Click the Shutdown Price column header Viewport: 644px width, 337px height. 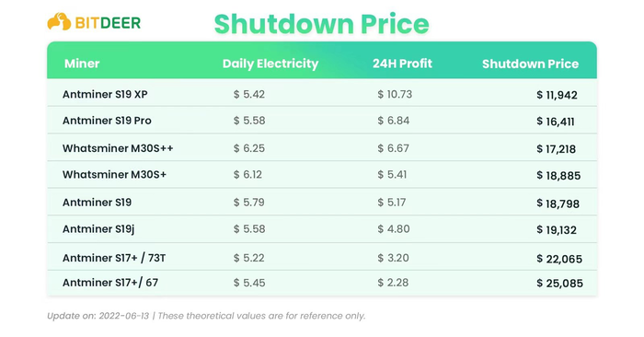[530, 64]
